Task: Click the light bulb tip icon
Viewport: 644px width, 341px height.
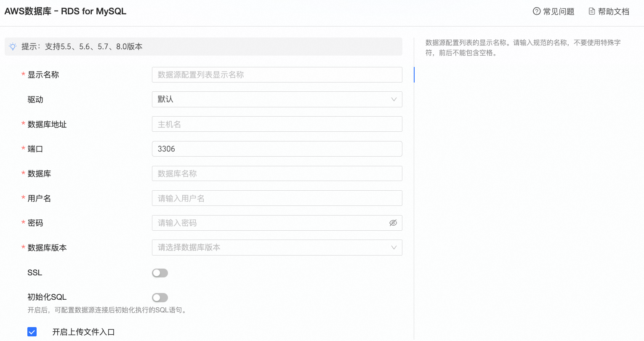Action: point(13,47)
